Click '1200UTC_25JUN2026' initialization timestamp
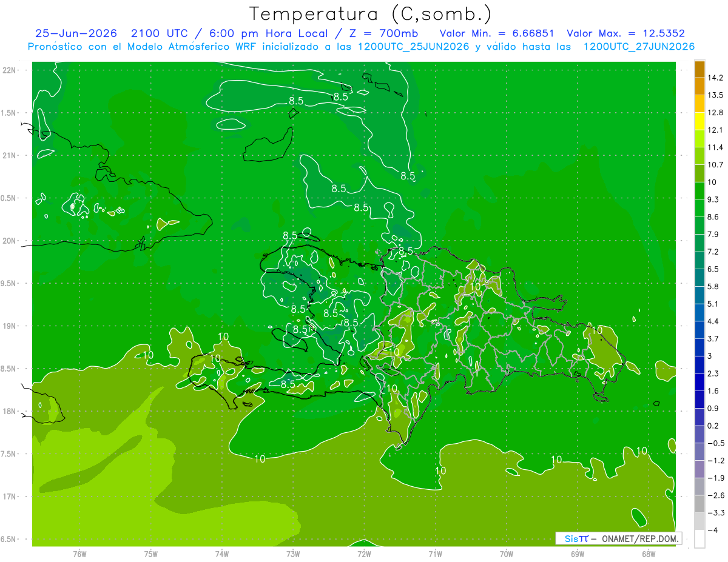The image size is (728, 562). [x=414, y=47]
